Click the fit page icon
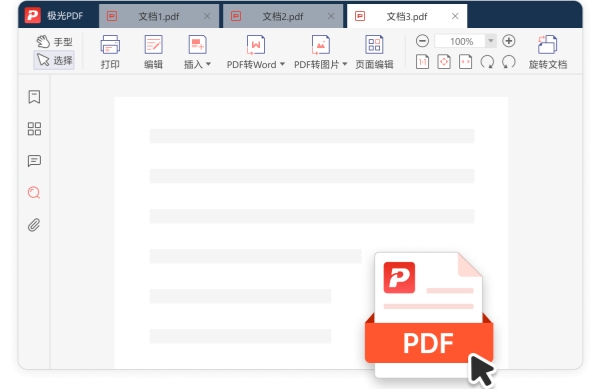Screen dimensions: 600x389 click(x=444, y=62)
